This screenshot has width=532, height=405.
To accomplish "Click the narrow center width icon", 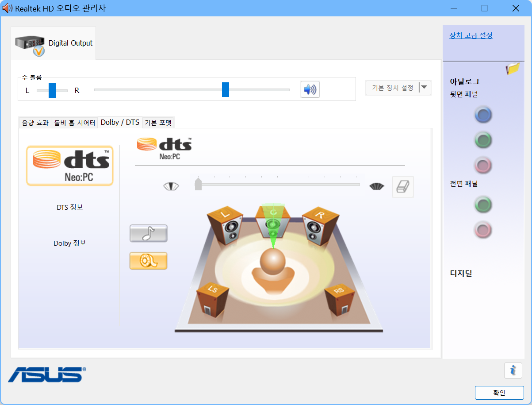I will pos(171,186).
